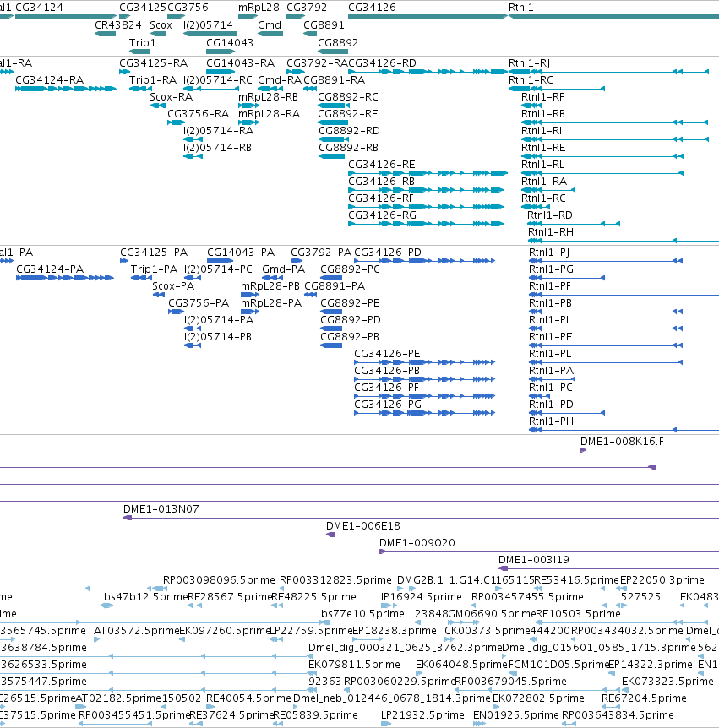Image resolution: width=719 pixels, height=728 pixels.
Task: Click protein CG8891-PA label
Action: click(x=335, y=286)
